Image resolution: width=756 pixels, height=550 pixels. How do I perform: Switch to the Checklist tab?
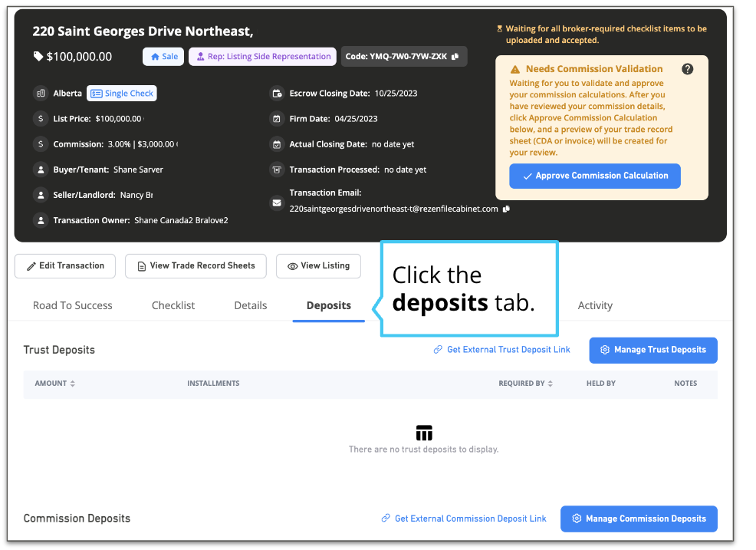[x=173, y=305]
